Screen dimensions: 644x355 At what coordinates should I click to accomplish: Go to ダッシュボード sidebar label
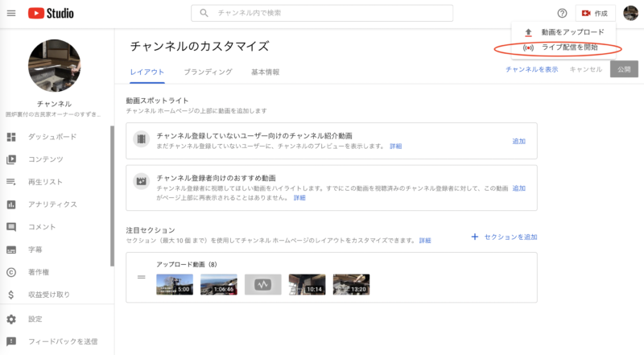coord(52,137)
